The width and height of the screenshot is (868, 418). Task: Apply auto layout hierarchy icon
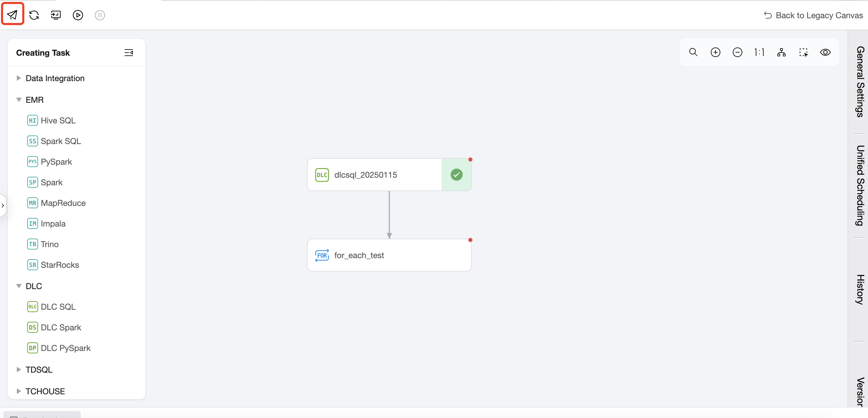(781, 52)
